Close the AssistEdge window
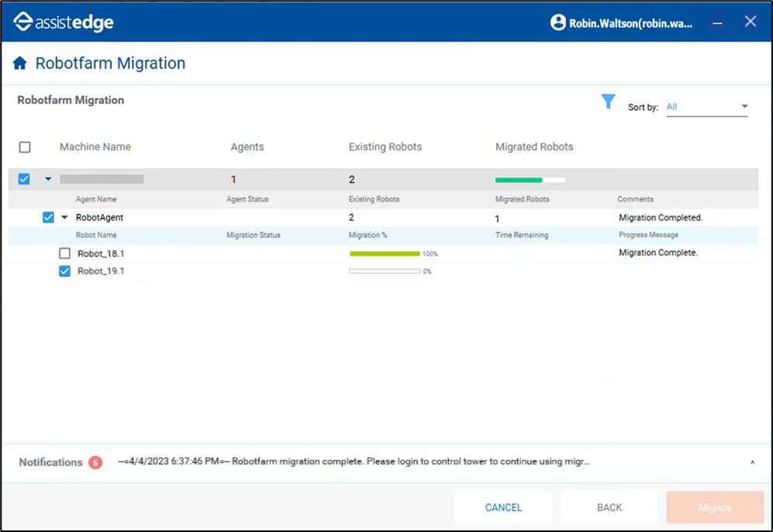 click(x=751, y=22)
